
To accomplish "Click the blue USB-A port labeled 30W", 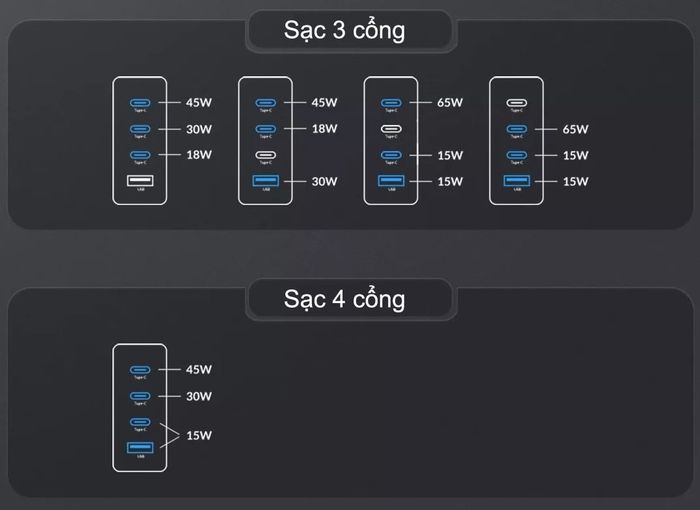I will click(x=266, y=180).
